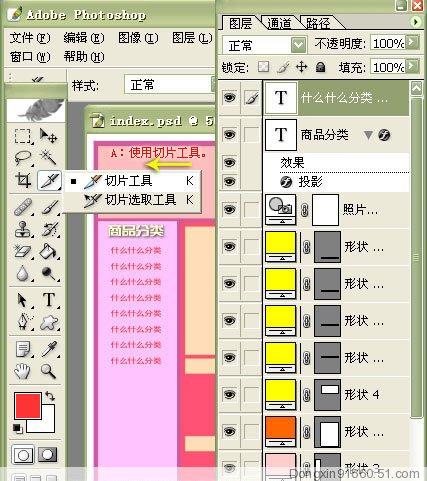Select the Custom Shape tool

point(49,322)
